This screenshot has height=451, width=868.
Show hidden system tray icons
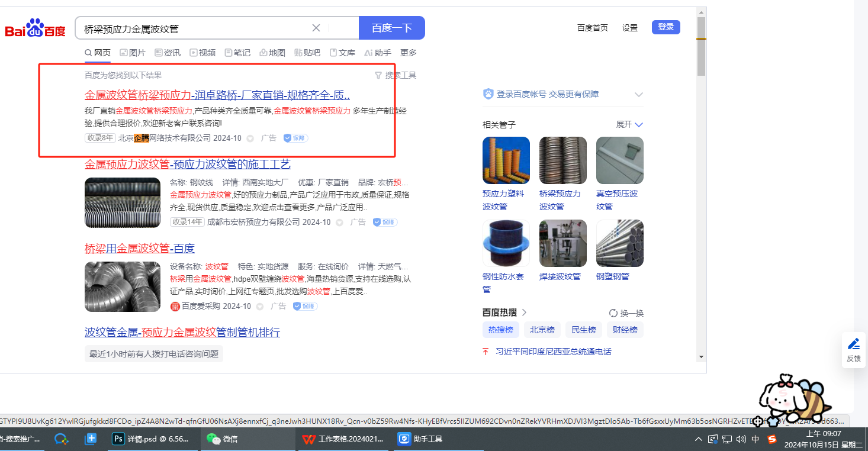point(699,439)
